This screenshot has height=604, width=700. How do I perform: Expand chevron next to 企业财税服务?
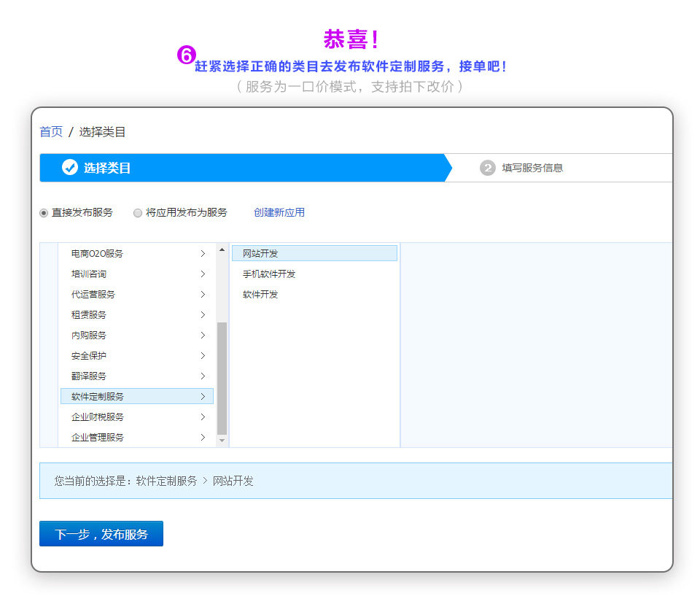tap(203, 417)
